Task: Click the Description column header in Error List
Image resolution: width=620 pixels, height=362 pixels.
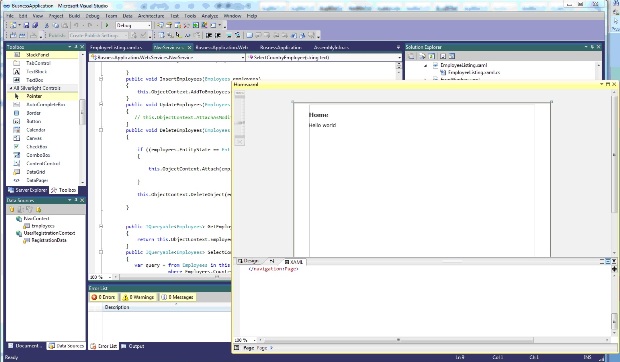Action: click(117, 307)
